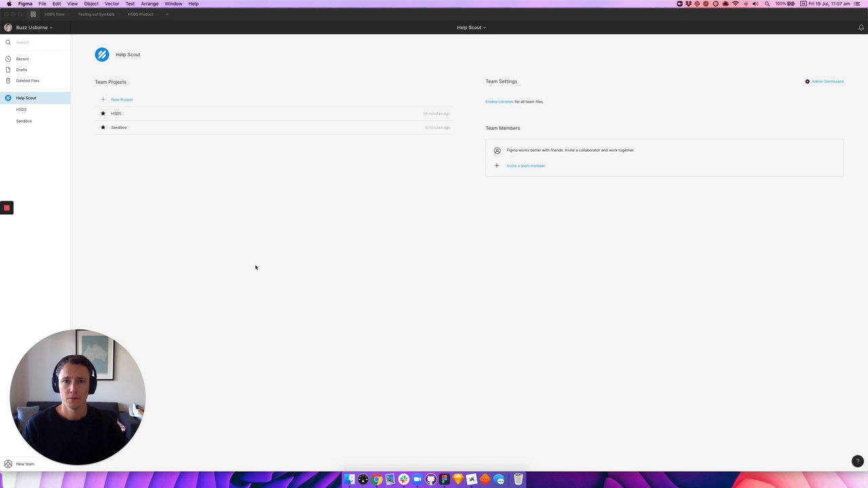Click Invite a team member link
The width and height of the screenshot is (868, 488).
[x=526, y=166]
